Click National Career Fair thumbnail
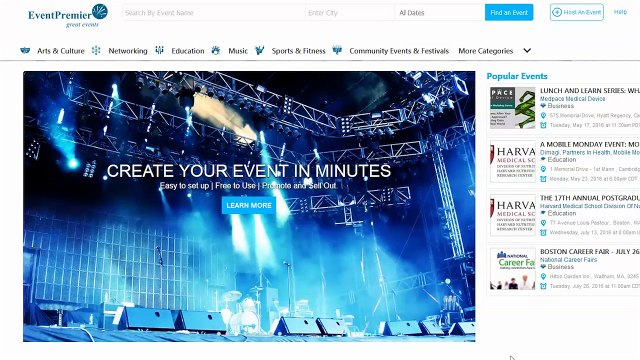The height and width of the screenshot is (360, 640). 513,269
